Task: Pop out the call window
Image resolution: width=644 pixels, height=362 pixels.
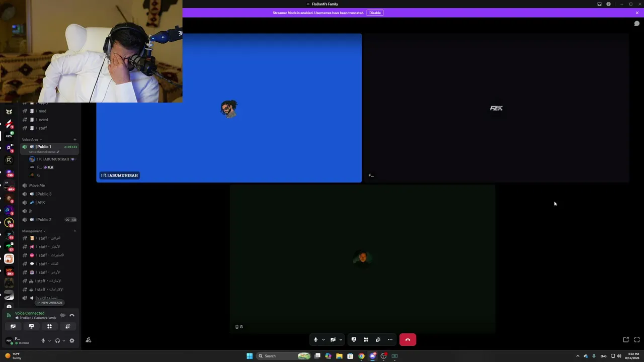Action: tap(626, 340)
